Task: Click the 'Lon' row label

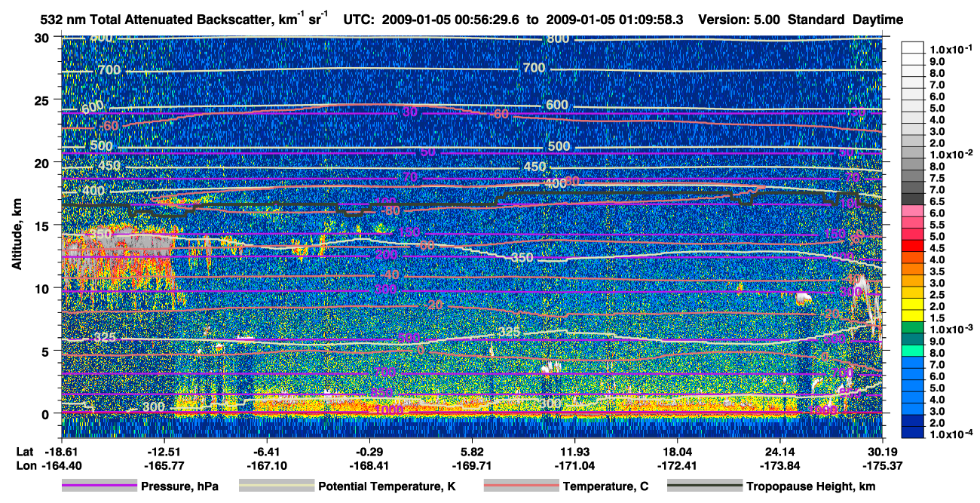Action: tap(26, 465)
